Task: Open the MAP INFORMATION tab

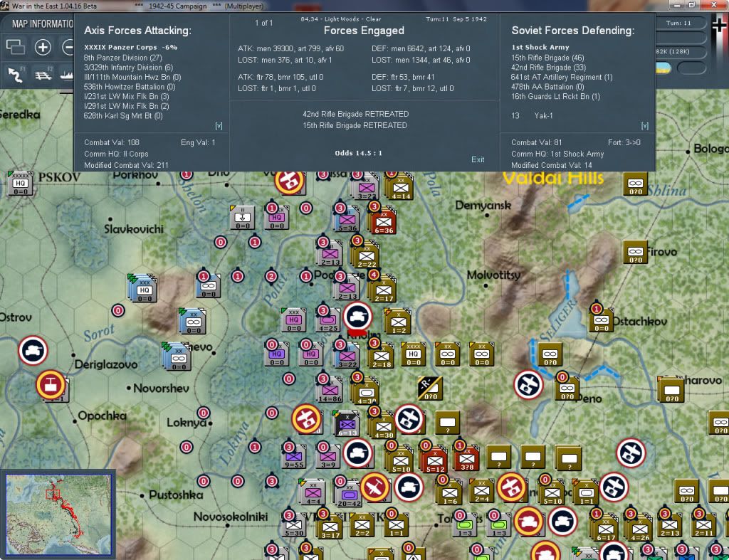Action: click(x=42, y=23)
